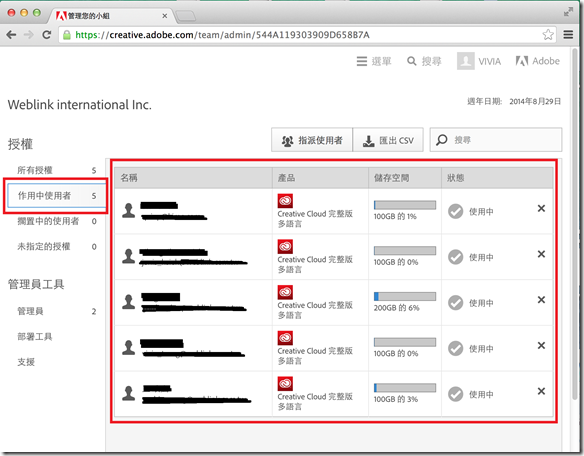Click user avatar in 3% storage row

coord(129,393)
